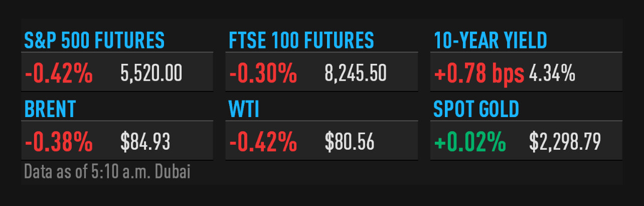Viewport: 644px width, 206px height.
Task: Select the 4.34% yield value
Action: pos(552,74)
